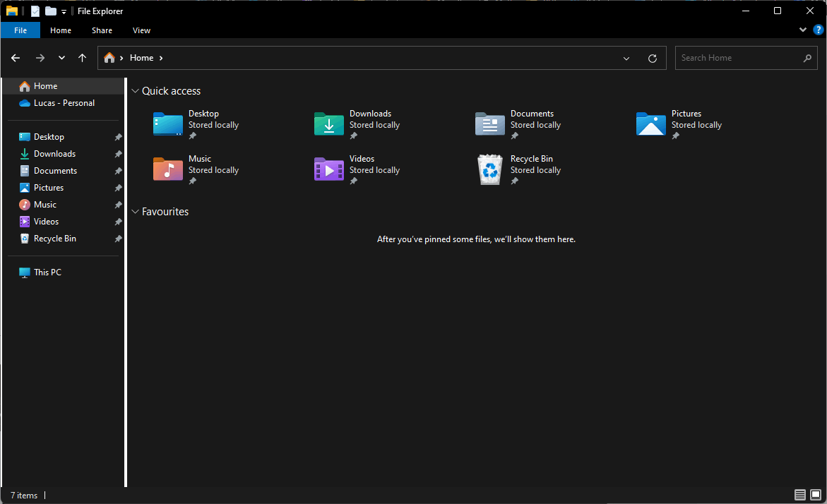Select This PC in the sidebar
Viewport: 827px width, 504px height.
[47, 272]
